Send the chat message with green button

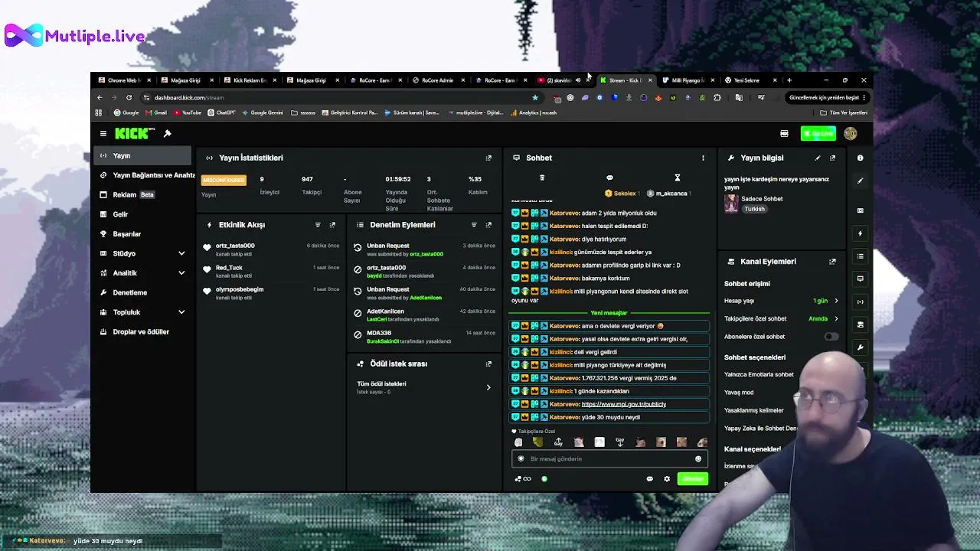693,479
